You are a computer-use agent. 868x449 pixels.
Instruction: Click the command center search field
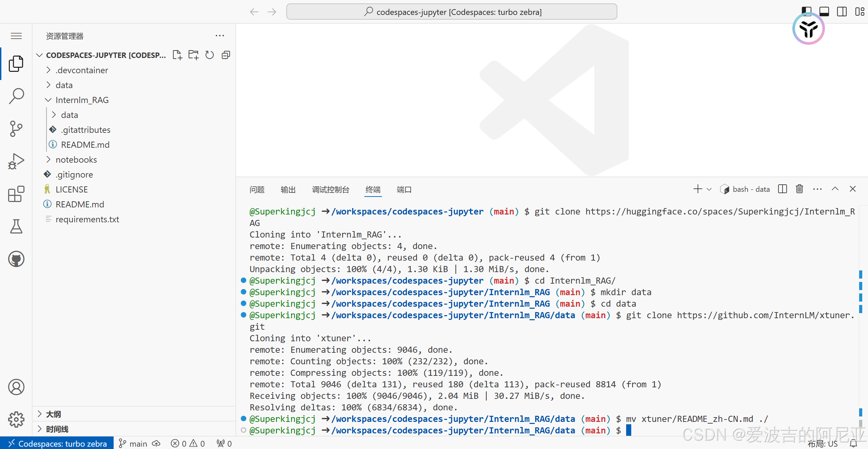pos(451,12)
